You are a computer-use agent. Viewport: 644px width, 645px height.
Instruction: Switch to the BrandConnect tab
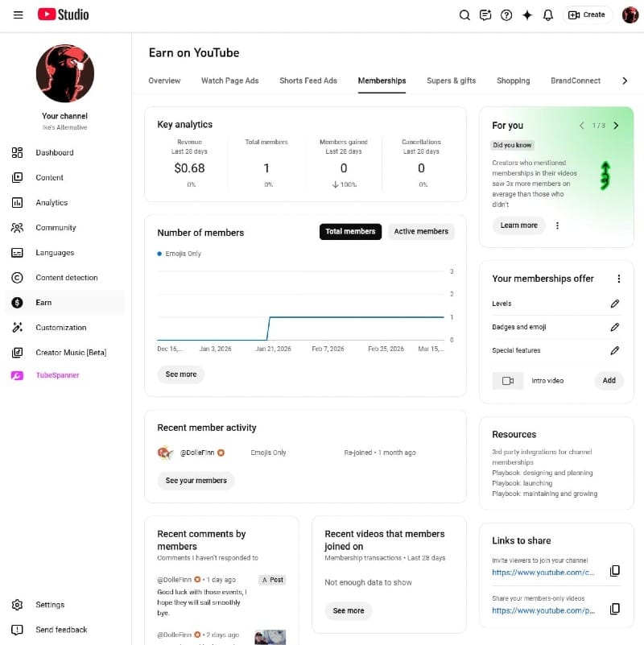point(576,81)
